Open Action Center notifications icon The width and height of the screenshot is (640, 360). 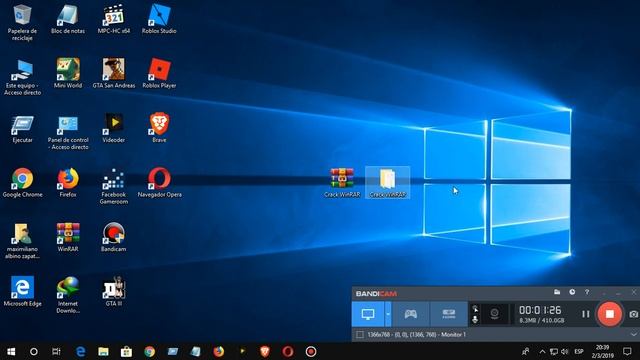[627, 351]
